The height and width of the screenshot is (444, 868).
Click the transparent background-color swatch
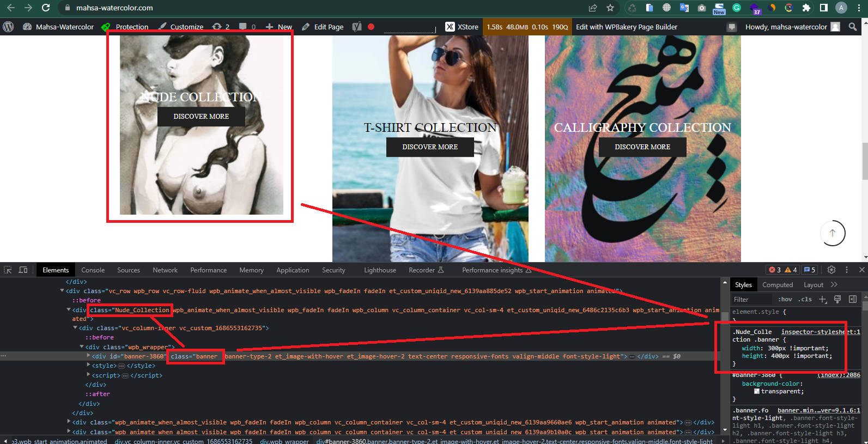tap(757, 391)
